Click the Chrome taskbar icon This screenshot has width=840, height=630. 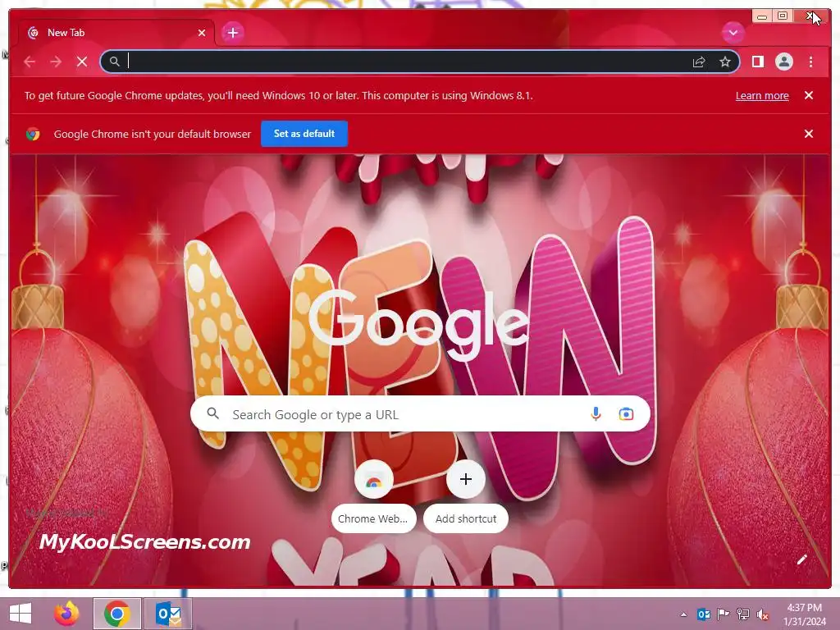click(x=116, y=614)
